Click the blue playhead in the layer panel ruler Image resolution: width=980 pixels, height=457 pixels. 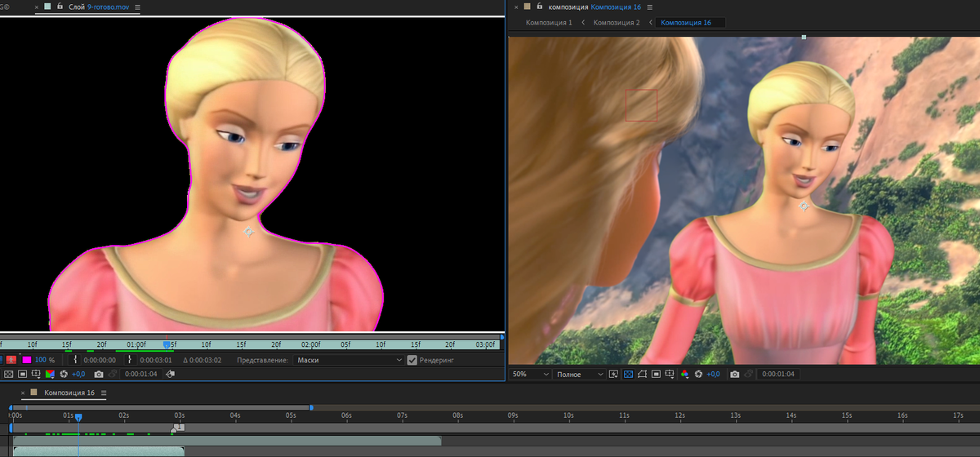click(x=167, y=344)
